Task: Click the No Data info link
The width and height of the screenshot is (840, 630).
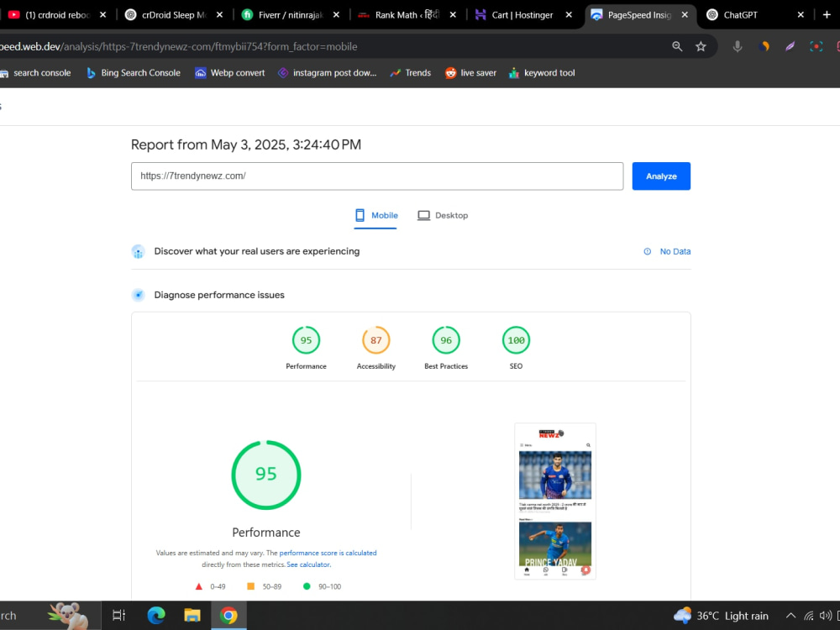Action: point(667,251)
